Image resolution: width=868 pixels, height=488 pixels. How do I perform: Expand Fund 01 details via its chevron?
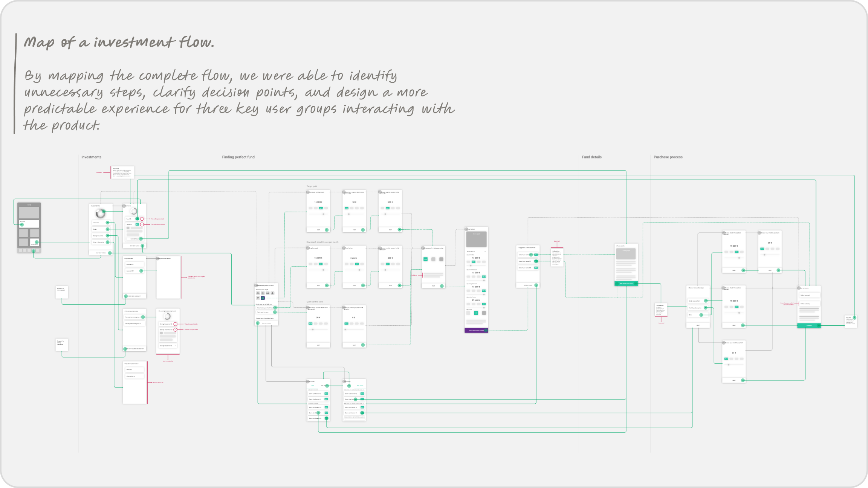[142, 219]
